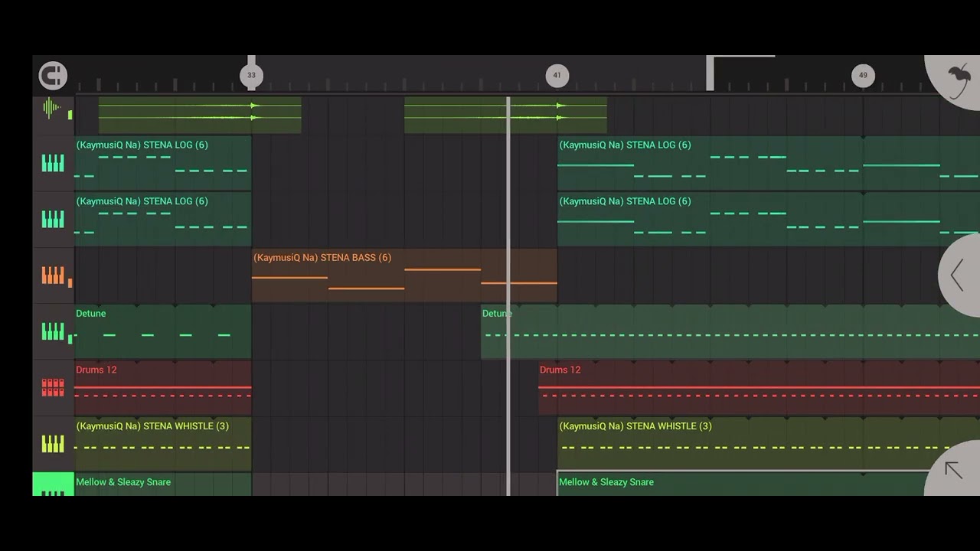Select the red drum pad icon of Drums 12 track
980x551 pixels.
pyautogui.click(x=53, y=388)
